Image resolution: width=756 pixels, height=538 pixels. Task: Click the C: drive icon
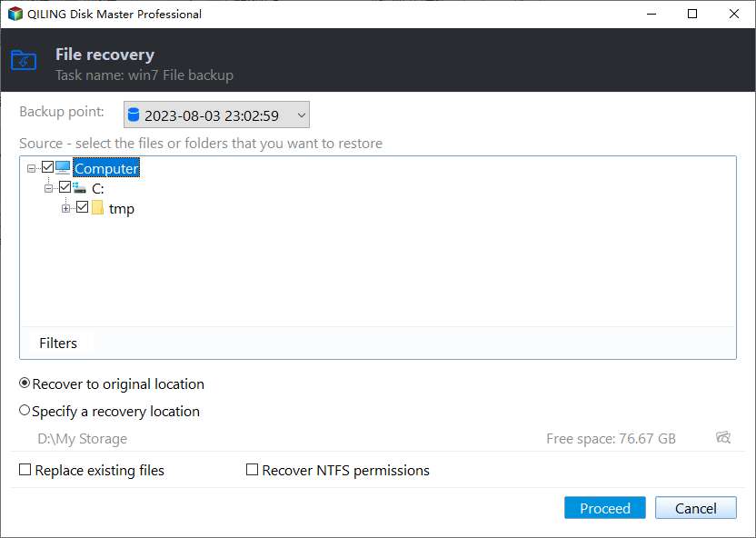tap(80, 187)
